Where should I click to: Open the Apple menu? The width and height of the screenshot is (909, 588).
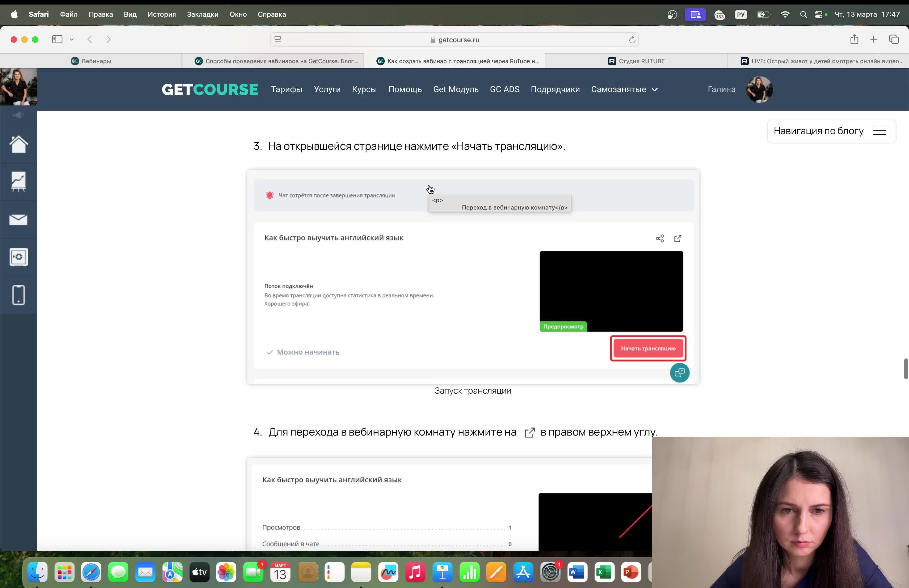[x=14, y=15]
